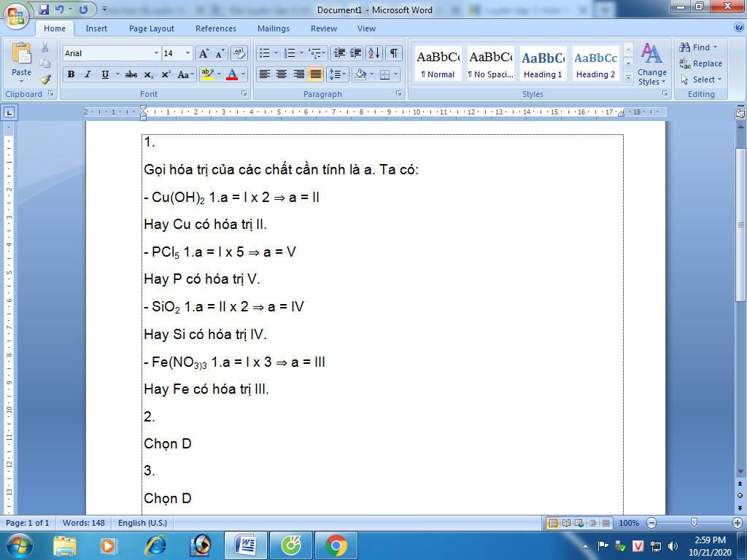Clear formatting with the eraser icon
The height and width of the screenshot is (560, 747).
pyautogui.click(x=239, y=53)
